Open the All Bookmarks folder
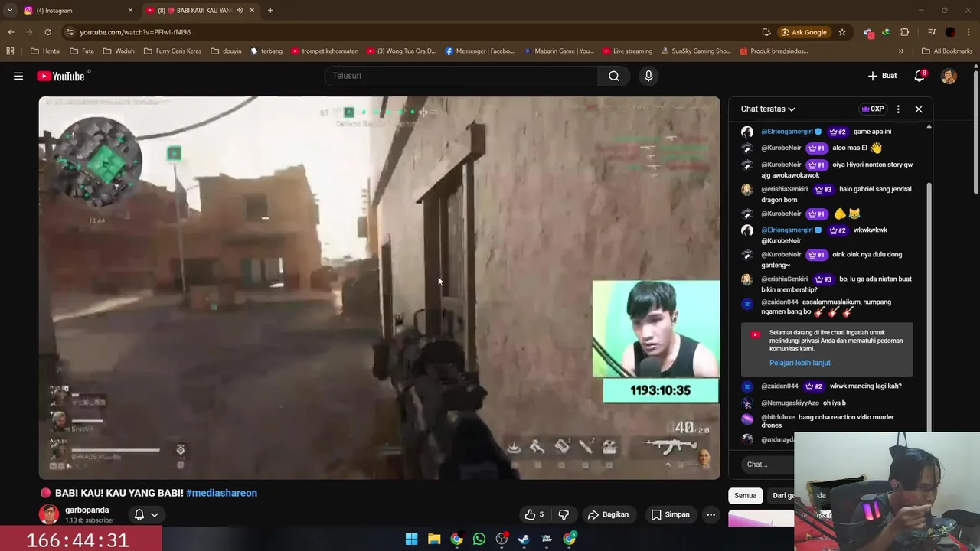The width and height of the screenshot is (980, 551). coord(947,51)
